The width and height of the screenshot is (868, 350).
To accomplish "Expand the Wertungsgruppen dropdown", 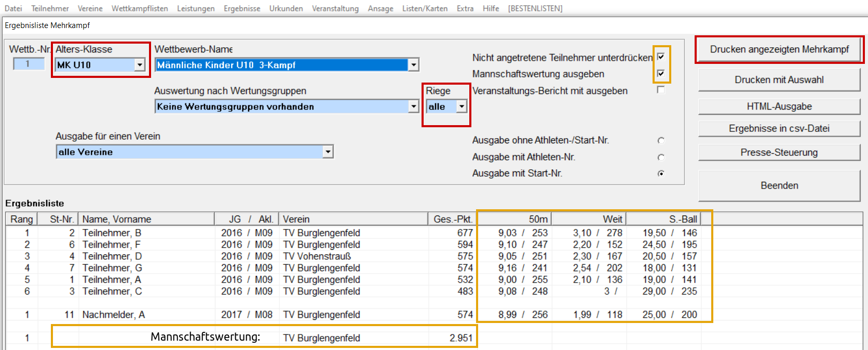I will tap(413, 106).
